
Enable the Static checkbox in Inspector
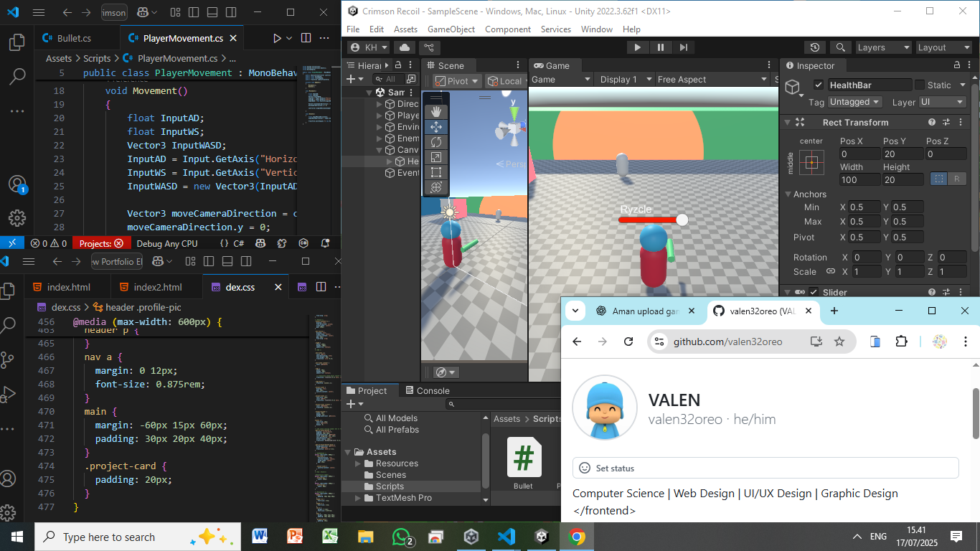coord(919,85)
